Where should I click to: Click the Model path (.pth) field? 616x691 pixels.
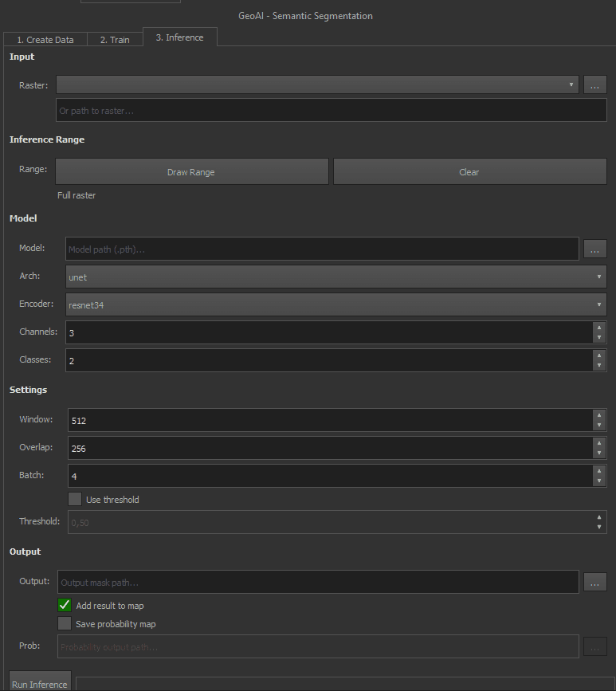coord(322,249)
